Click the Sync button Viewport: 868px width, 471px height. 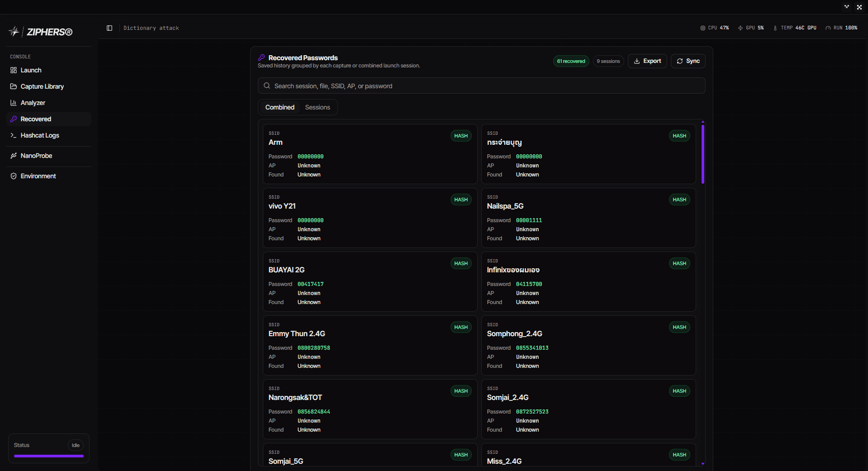(688, 61)
